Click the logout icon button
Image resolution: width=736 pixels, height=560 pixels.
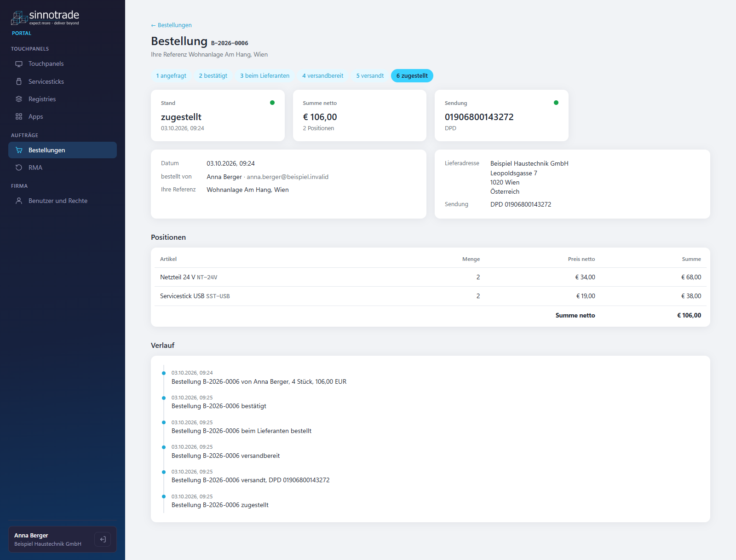click(x=103, y=539)
